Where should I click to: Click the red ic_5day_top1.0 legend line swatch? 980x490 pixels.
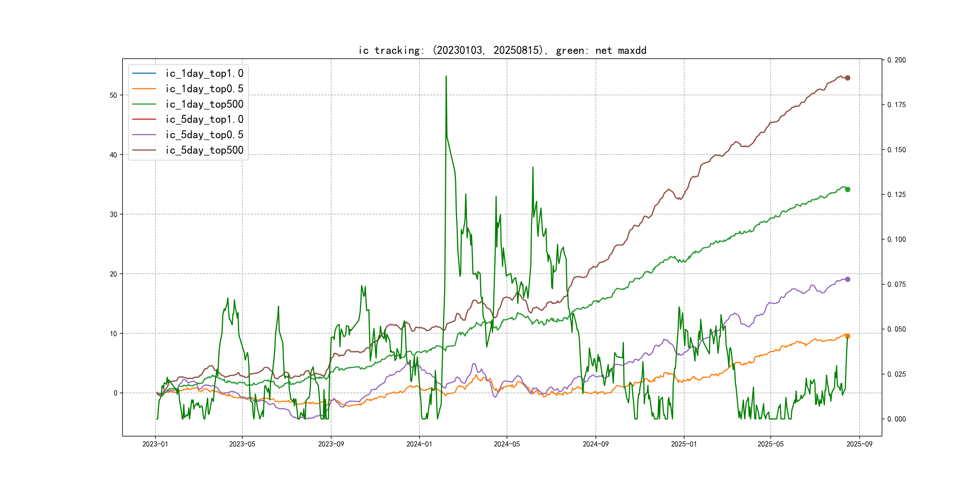(x=144, y=119)
